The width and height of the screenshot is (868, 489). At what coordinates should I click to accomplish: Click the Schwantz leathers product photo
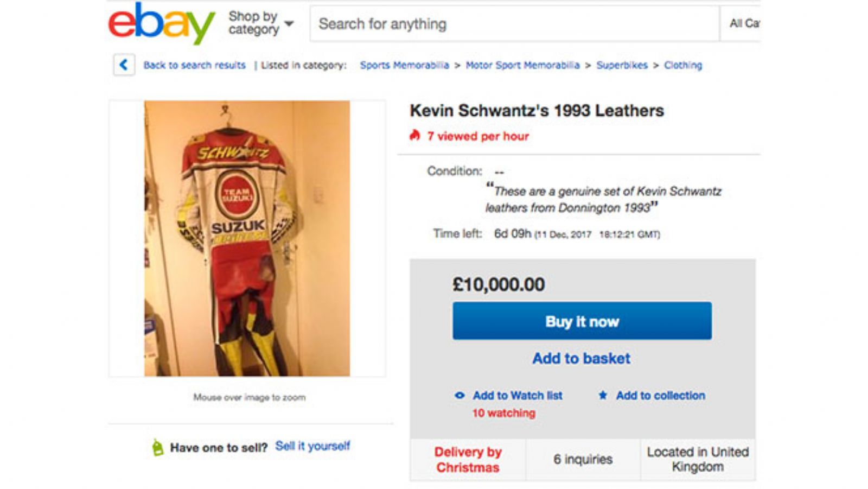point(247,238)
